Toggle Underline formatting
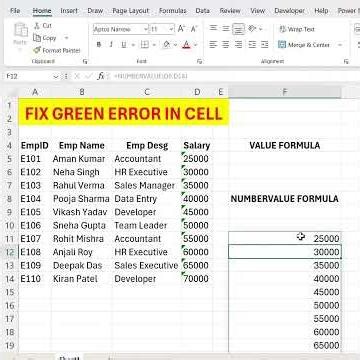The image size is (360, 360). (124, 45)
